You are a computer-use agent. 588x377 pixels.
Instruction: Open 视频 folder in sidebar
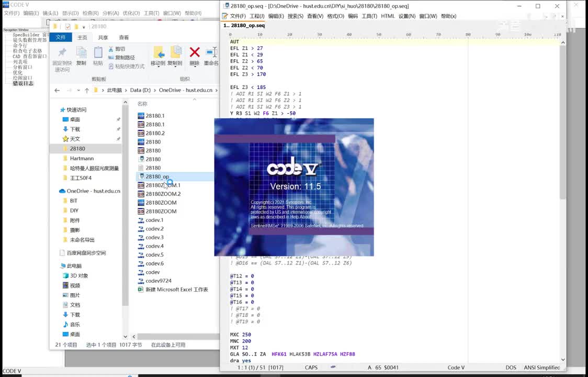coord(71,285)
